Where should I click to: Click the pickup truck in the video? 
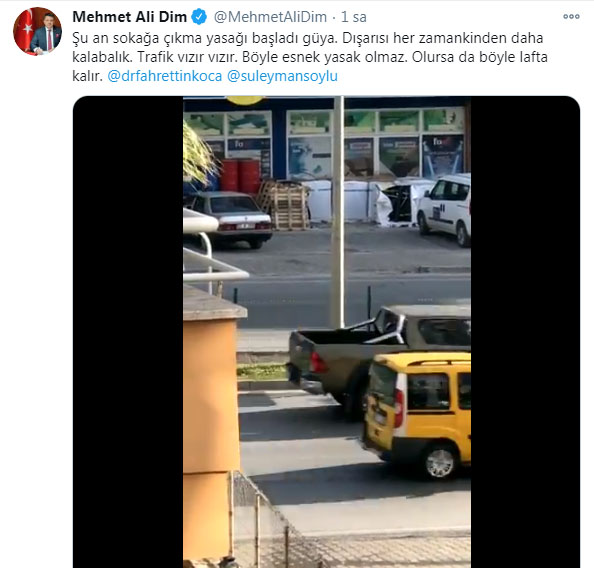coord(379,356)
